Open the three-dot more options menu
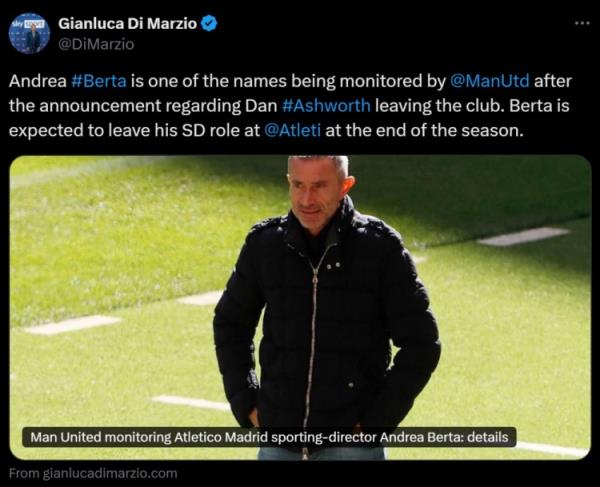600x487 pixels. (582, 23)
